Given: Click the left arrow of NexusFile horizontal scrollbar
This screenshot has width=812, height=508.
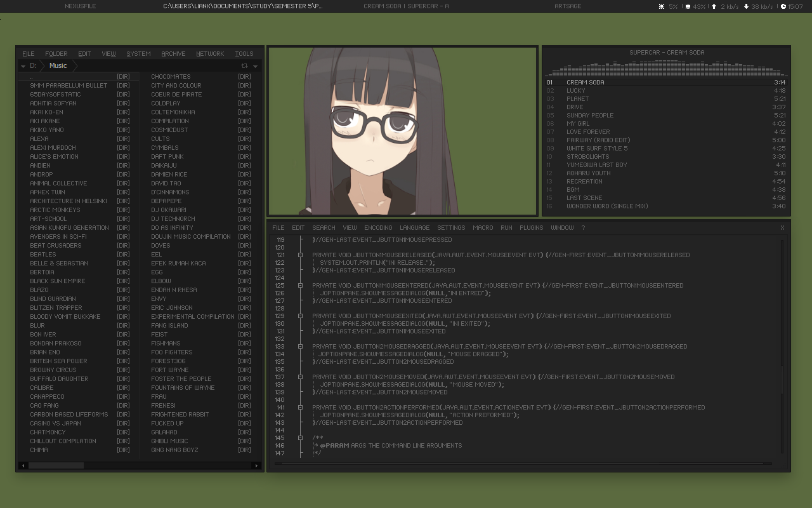Looking at the screenshot, I should click(x=23, y=465).
